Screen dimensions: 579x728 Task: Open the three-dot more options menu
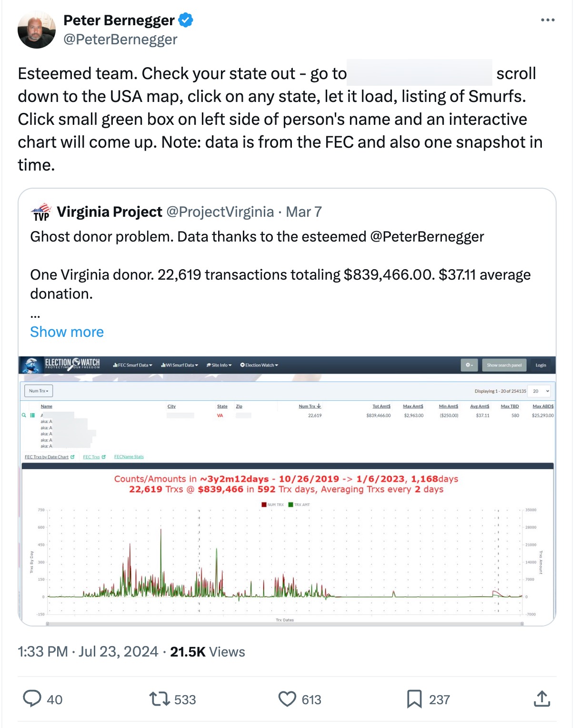point(548,20)
